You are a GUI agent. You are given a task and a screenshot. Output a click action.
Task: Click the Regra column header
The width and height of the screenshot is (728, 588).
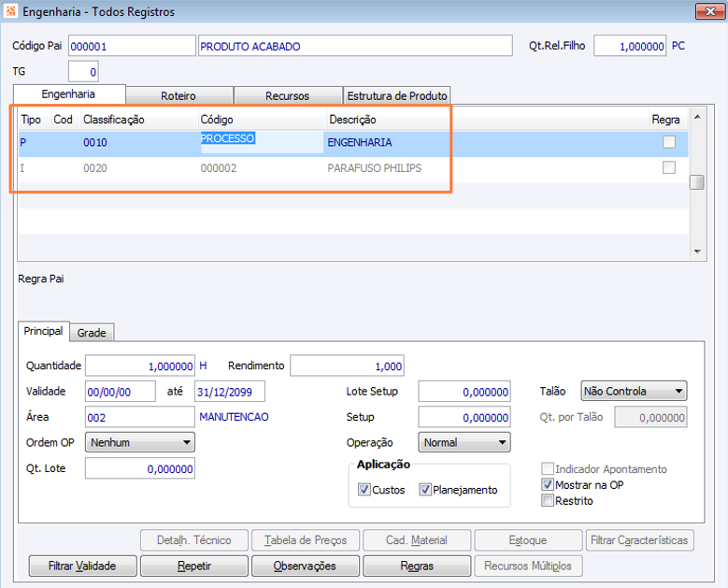[665, 120]
